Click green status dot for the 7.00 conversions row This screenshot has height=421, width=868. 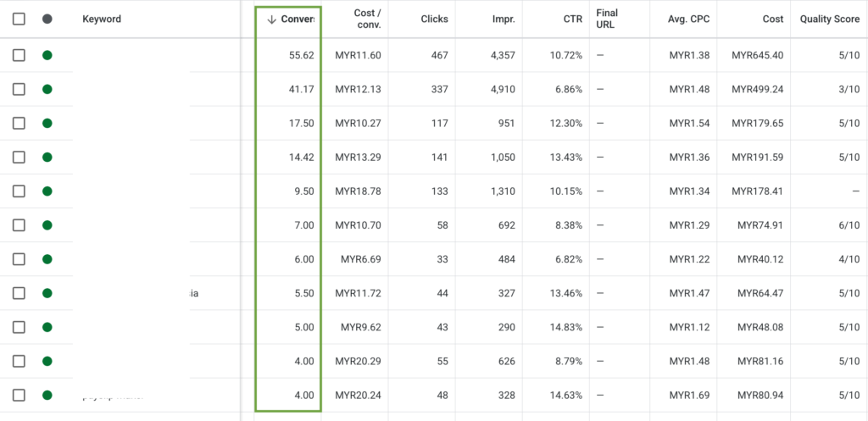tap(47, 225)
